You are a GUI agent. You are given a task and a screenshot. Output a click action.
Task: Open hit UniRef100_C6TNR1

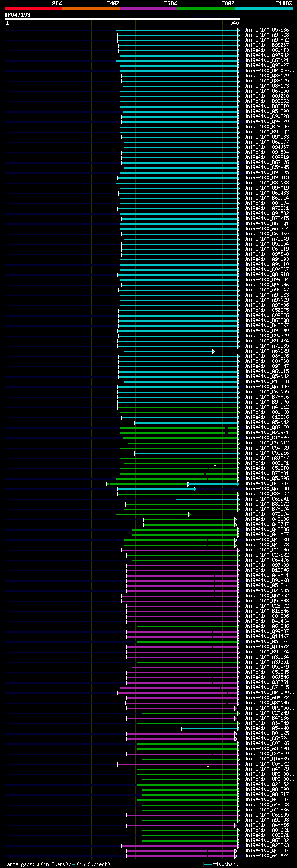[266, 60]
